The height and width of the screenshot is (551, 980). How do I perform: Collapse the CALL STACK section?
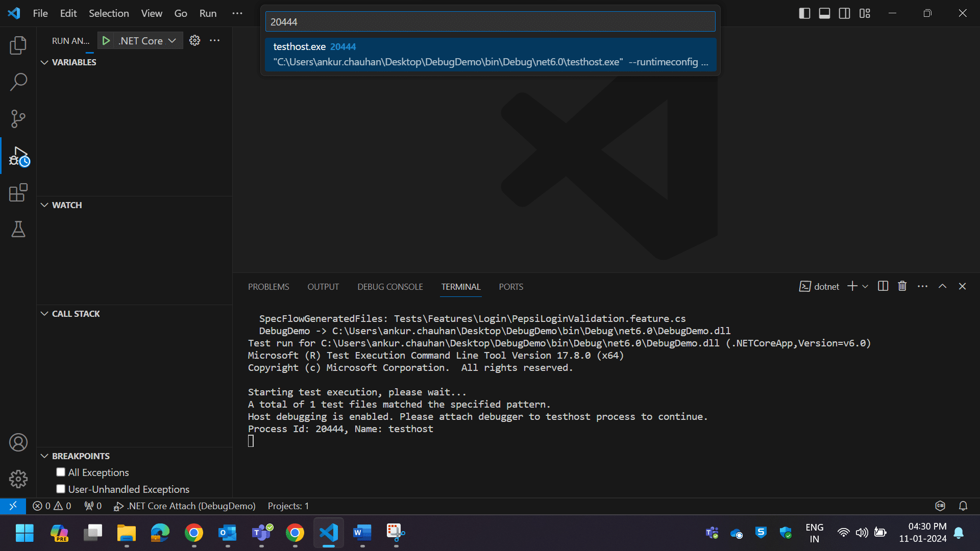coord(44,314)
